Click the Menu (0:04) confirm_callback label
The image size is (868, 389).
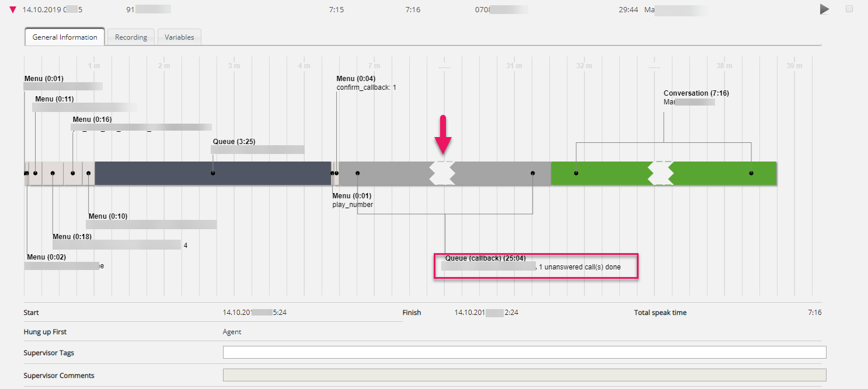coord(355,79)
